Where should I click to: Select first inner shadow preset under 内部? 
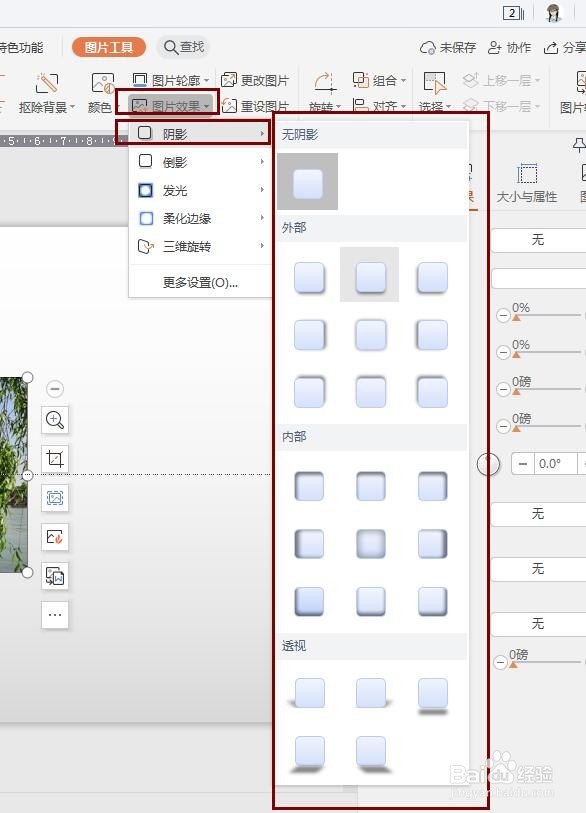click(x=310, y=486)
